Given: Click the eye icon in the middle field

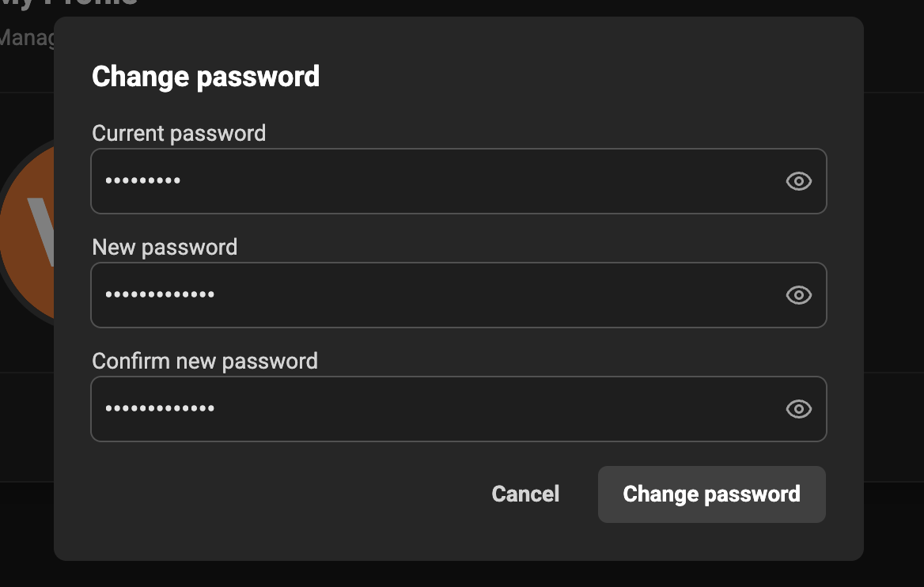Looking at the screenshot, I should (798, 295).
